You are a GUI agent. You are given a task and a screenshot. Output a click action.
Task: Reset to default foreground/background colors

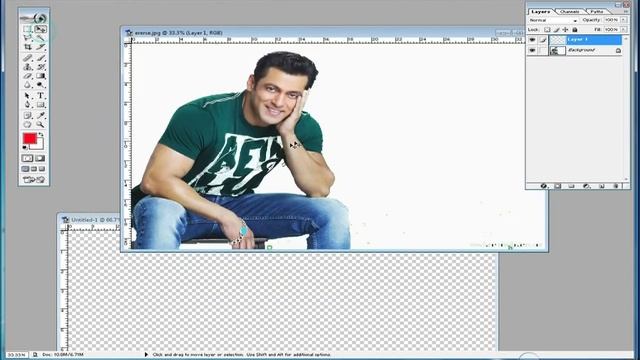click(x=25, y=147)
